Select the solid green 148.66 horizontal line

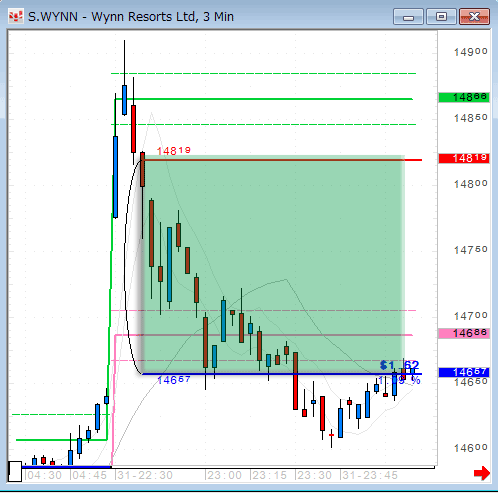263,99
